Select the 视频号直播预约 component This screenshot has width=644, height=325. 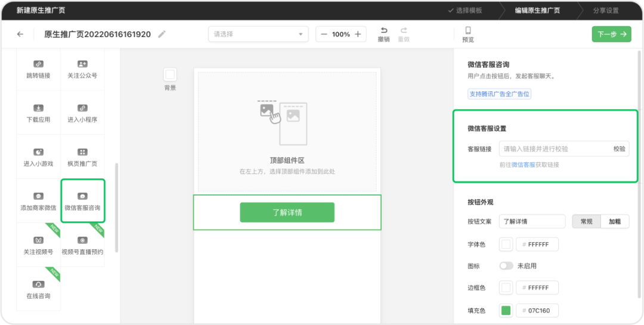[x=82, y=245]
